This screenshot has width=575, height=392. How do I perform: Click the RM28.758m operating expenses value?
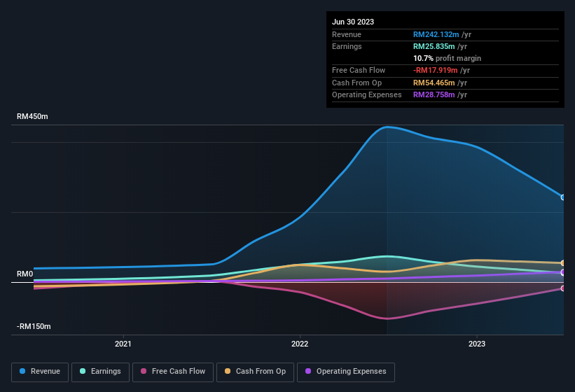coord(434,95)
